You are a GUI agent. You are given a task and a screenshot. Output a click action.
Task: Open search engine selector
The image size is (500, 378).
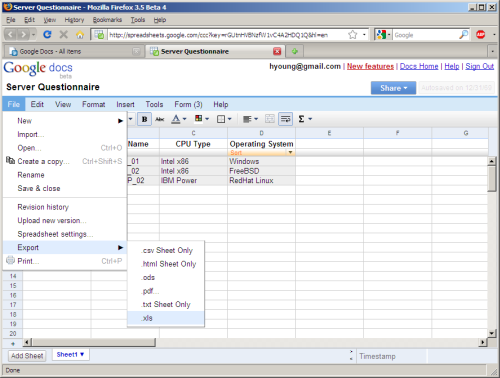[382, 35]
